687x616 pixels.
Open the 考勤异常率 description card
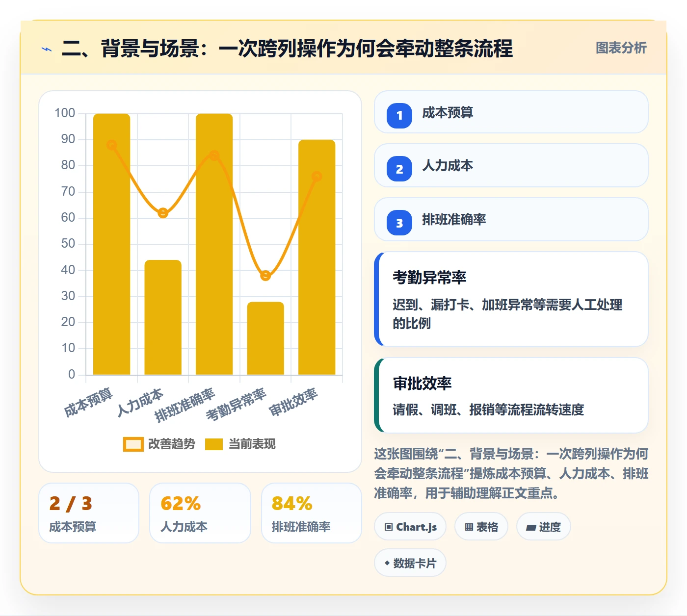point(511,299)
